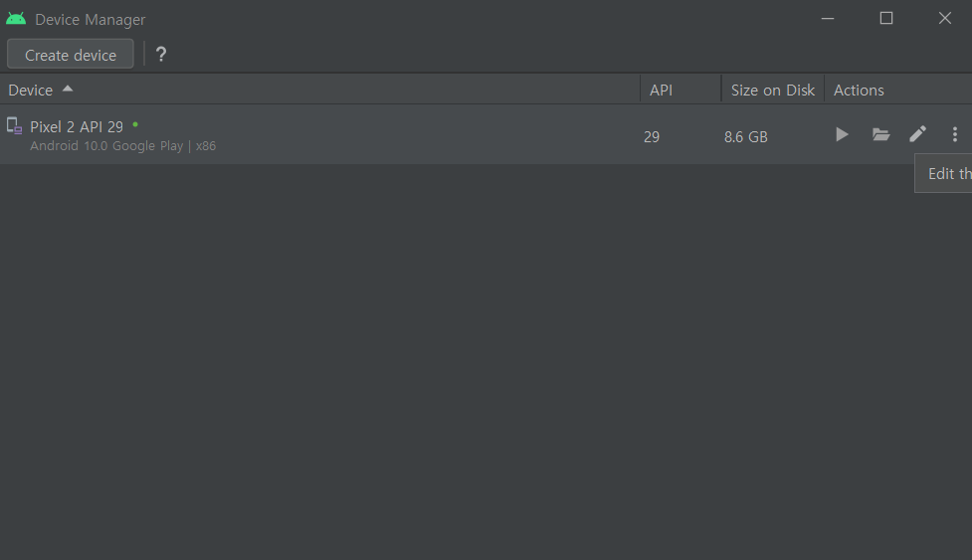
Task: Sort by the Size on Disk header
Action: [772, 90]
